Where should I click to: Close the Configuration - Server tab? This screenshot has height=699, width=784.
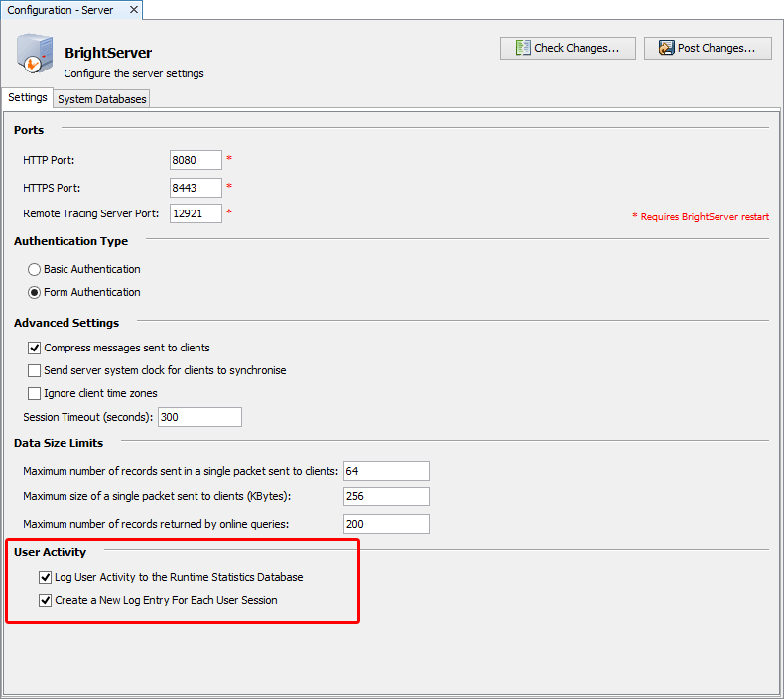[x=134, y=10]
